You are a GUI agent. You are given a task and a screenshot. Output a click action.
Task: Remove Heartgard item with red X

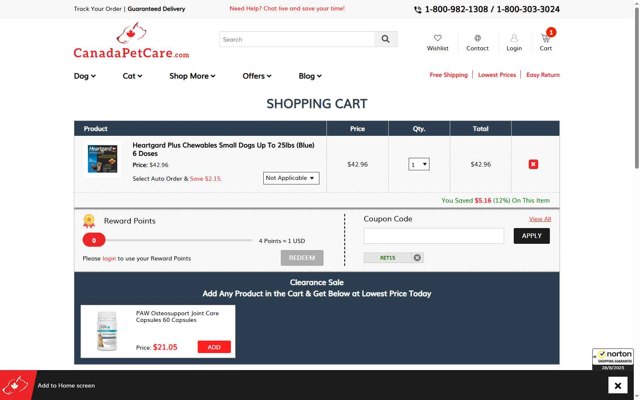tap(533, 164)
